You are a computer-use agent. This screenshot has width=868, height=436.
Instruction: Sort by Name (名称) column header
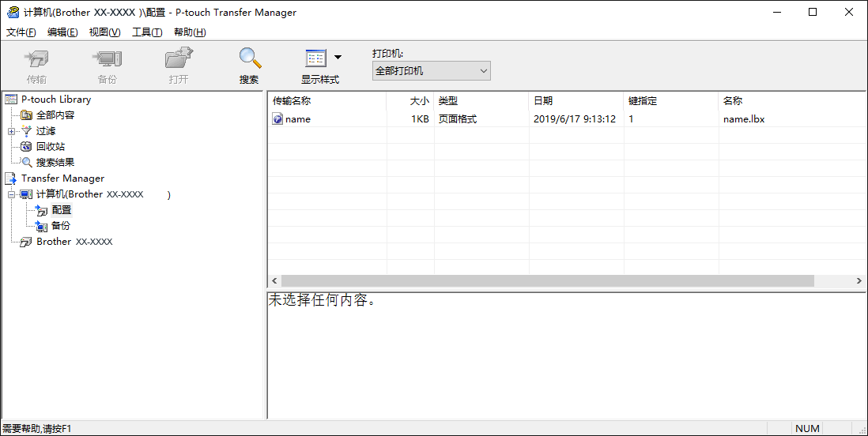point(793,100)
